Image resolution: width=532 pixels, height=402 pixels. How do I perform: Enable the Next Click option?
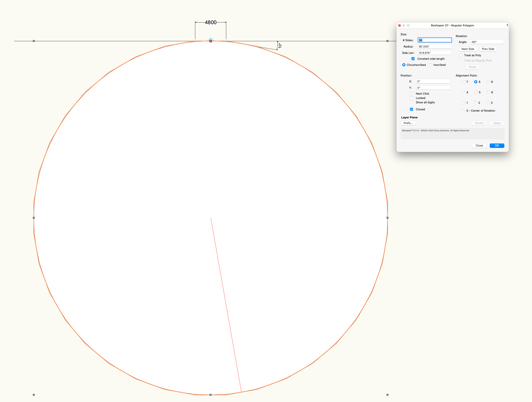click(x=412, y=93)
